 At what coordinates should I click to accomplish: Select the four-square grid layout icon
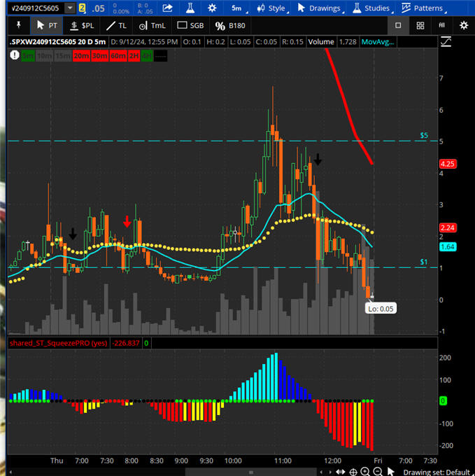click(420, 25)
